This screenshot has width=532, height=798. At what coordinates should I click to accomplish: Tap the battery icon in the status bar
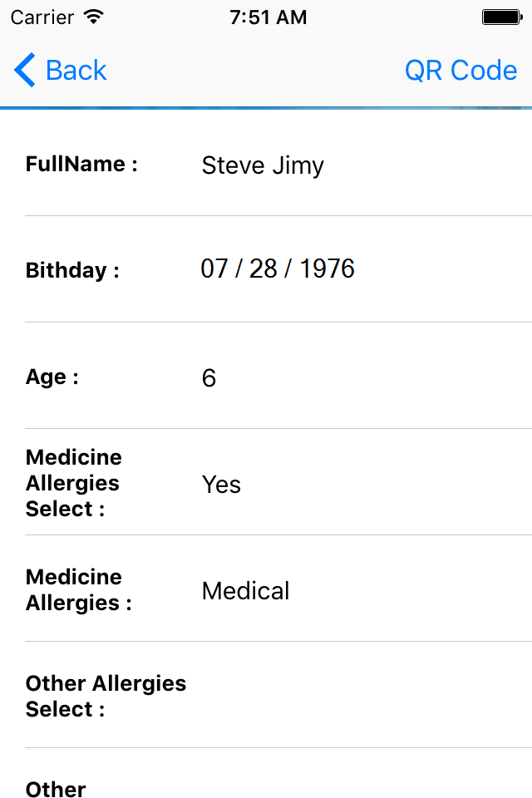pos(501,17)
